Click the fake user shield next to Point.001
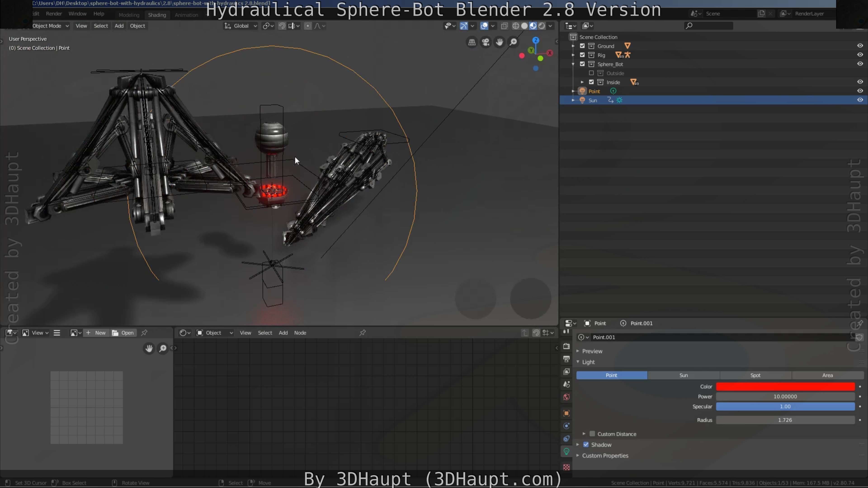 859,337
